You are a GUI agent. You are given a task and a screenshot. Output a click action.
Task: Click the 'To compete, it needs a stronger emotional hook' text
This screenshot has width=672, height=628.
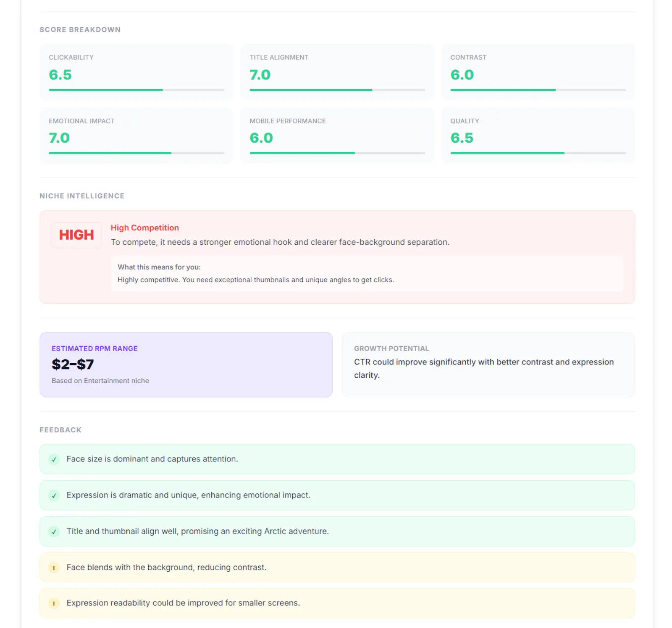tap(280, 242)
